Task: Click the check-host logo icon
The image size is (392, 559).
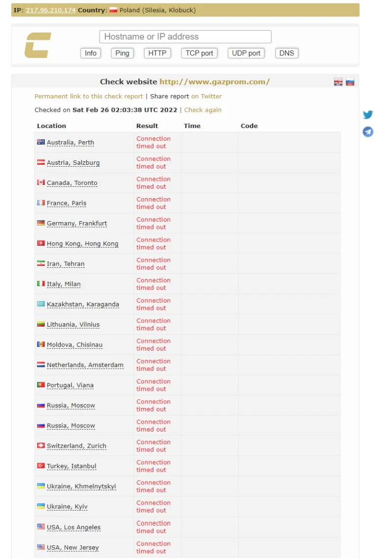Action: (x=38, y=45)
